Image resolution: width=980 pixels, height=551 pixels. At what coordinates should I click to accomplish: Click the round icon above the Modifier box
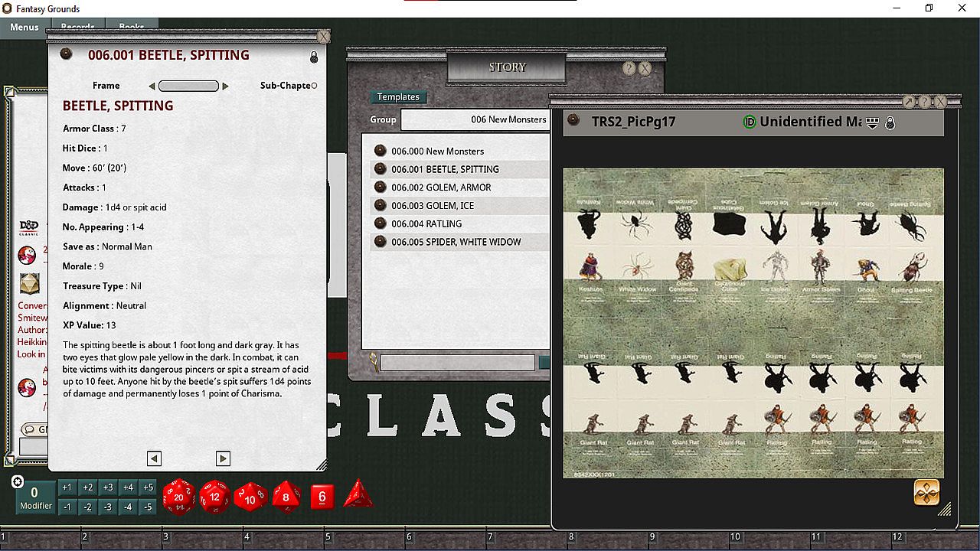(18, 481)
